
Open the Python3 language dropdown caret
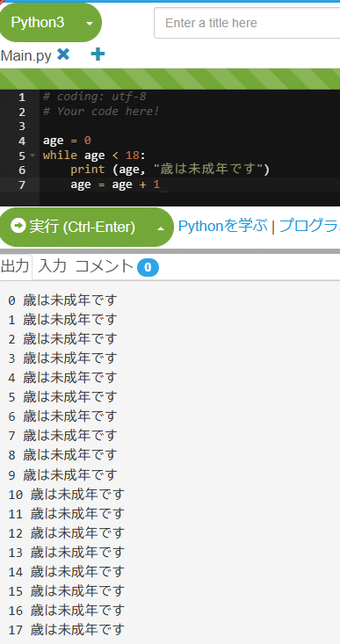[x=90, y=23]
